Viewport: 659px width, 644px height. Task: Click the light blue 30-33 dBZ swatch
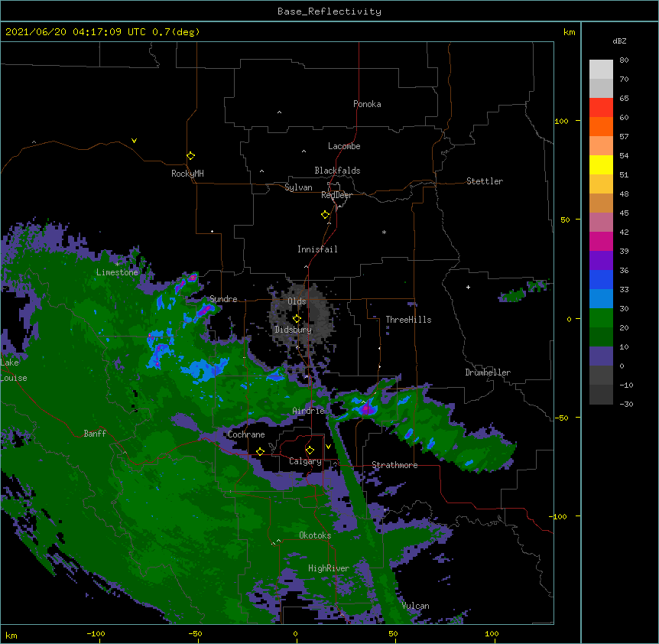(x=601, y=299)
